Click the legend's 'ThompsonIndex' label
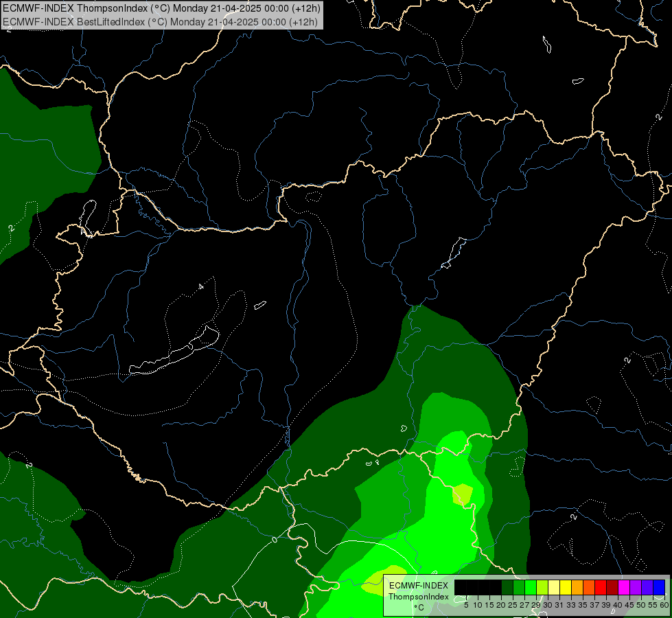This screenshot has height=618, width=672. (419, 597)
